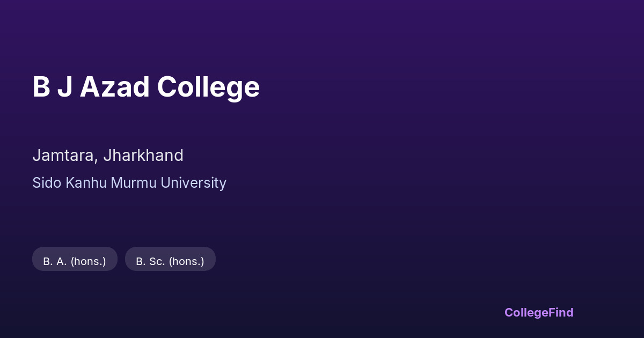Click the word Azad in the title

pyautogui.click(x=114, y=87)
